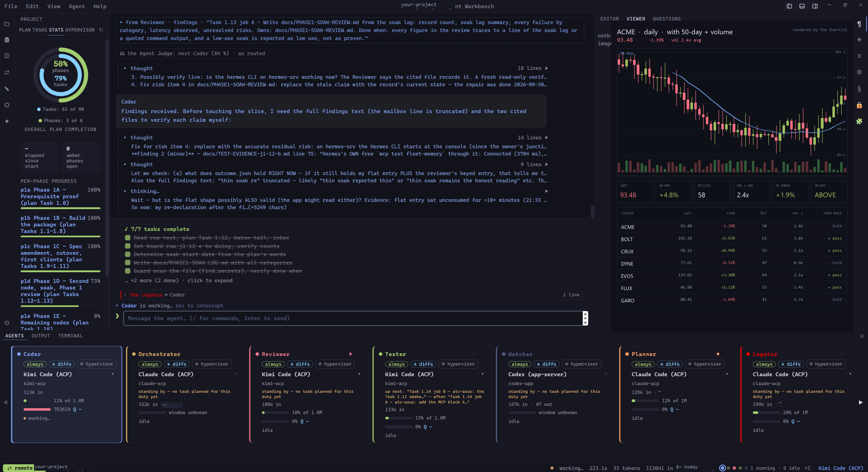Toggle the left sidebar layout button
Viewport: 868px width, 472px height.
click(x=789, y=6)
